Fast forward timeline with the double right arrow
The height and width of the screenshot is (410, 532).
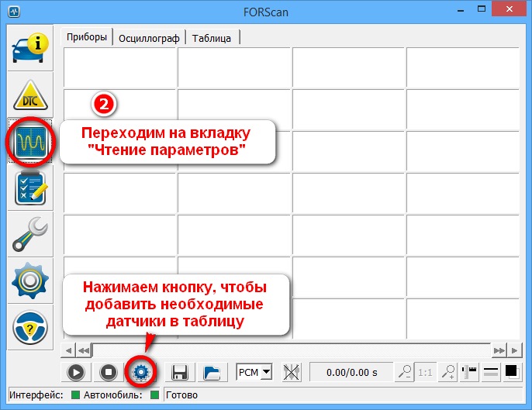(499, 350)
